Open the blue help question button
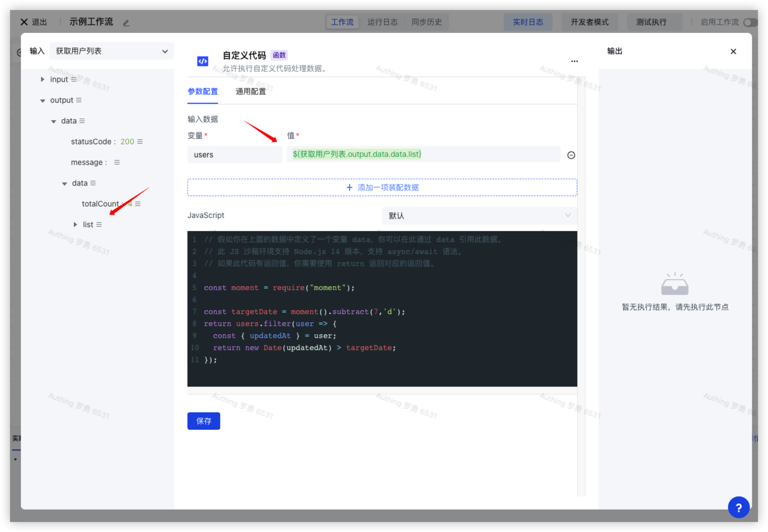Image resolution: width=768 pixels, height=532 pixels. pyautogui.click(x=738, y=507)
